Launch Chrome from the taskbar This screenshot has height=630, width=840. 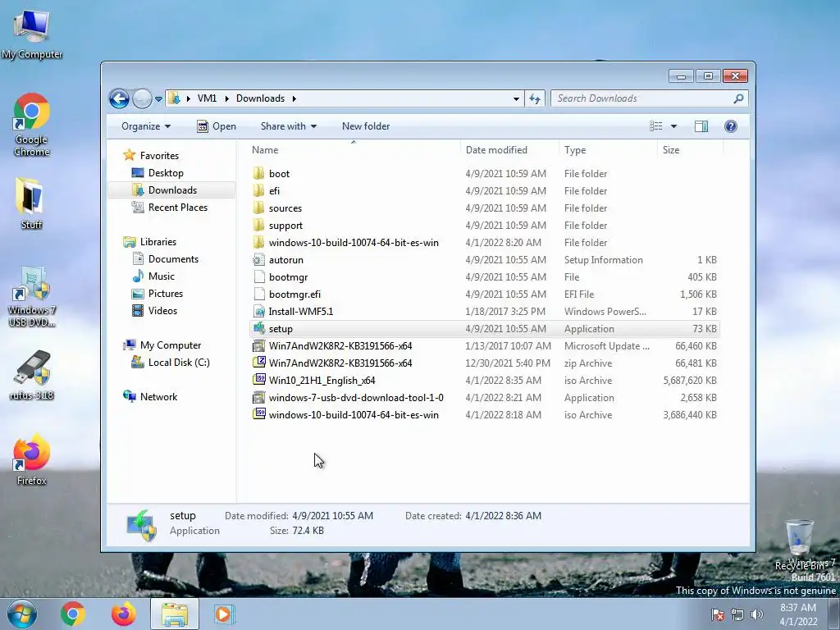tap(73, 614)
